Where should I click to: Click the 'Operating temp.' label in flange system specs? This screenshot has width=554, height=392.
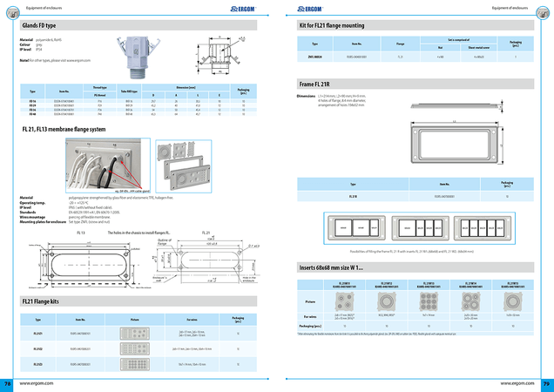(32, 203)
